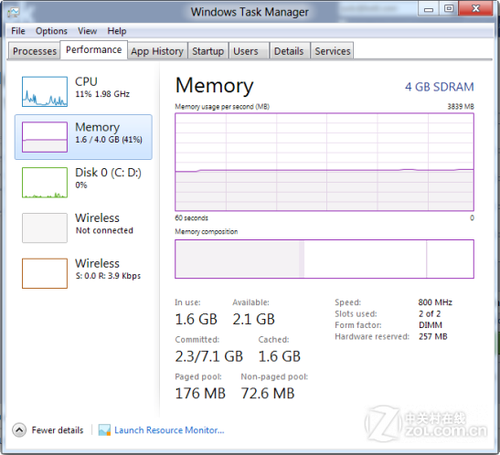
Task: Select Wireless Not connected entry
Action: click(x=83, y=228)
